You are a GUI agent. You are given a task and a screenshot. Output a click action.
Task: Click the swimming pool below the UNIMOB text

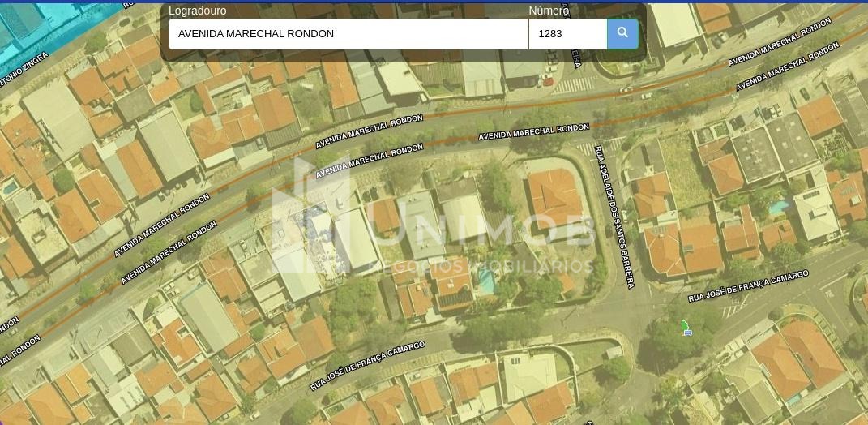(486, 281)
